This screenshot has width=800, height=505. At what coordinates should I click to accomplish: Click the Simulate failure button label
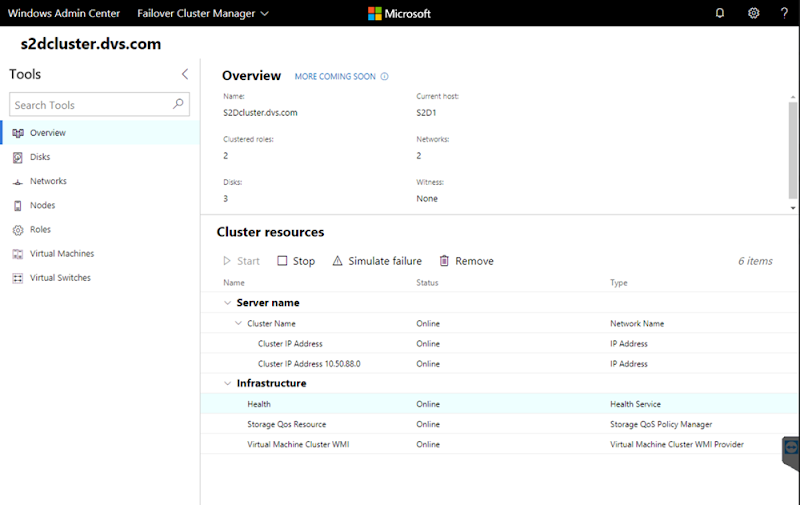[385, 261]
